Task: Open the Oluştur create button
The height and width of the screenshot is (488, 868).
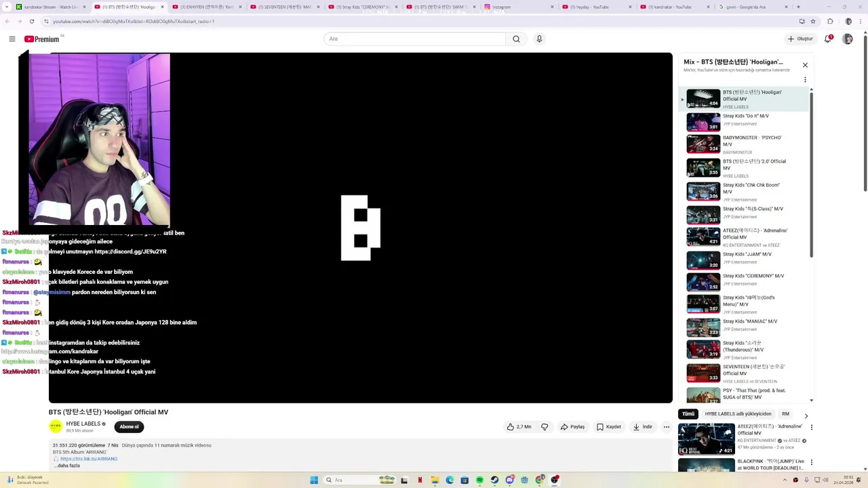Action: [800, 39]
